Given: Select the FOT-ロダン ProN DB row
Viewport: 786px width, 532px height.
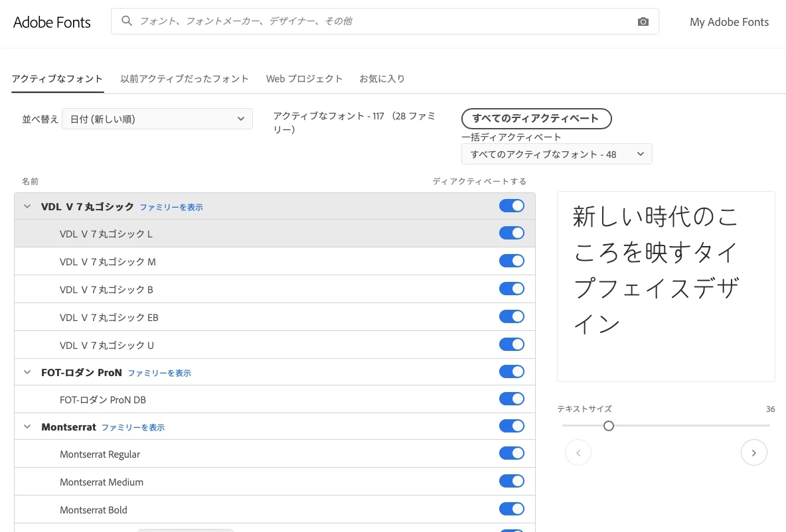Looking at the screenshot, I should pos(275,400).
